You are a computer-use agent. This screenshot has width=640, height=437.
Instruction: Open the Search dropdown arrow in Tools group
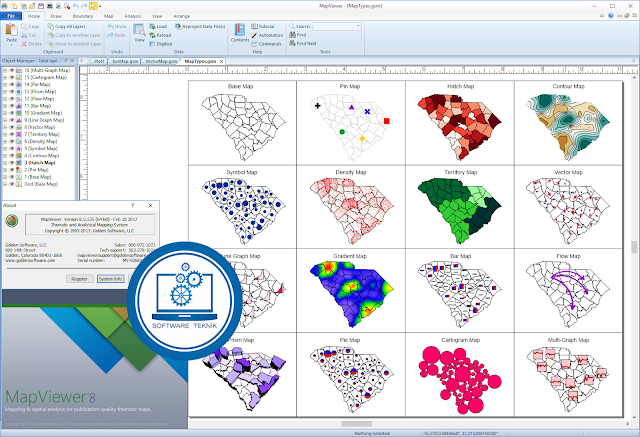tap(358, 26)
